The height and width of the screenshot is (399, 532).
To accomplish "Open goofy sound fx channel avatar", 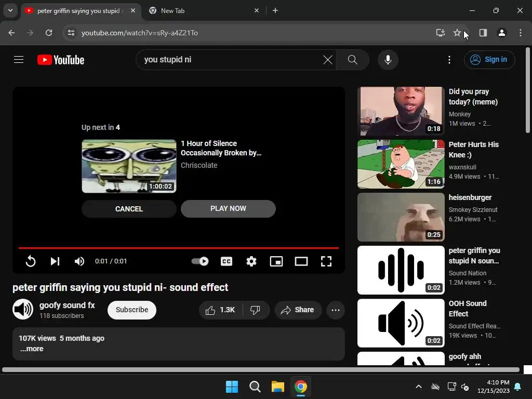I will point(23,310).
